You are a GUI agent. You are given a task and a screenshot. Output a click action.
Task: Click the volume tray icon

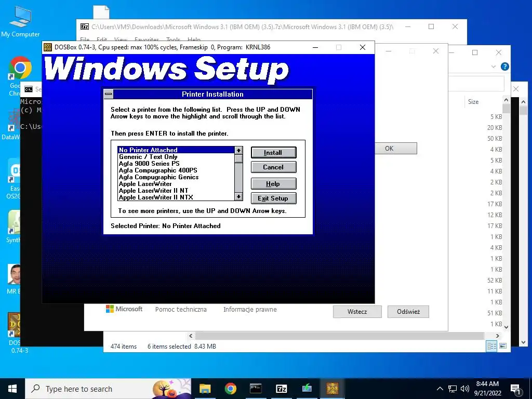(x=465, y=389)
